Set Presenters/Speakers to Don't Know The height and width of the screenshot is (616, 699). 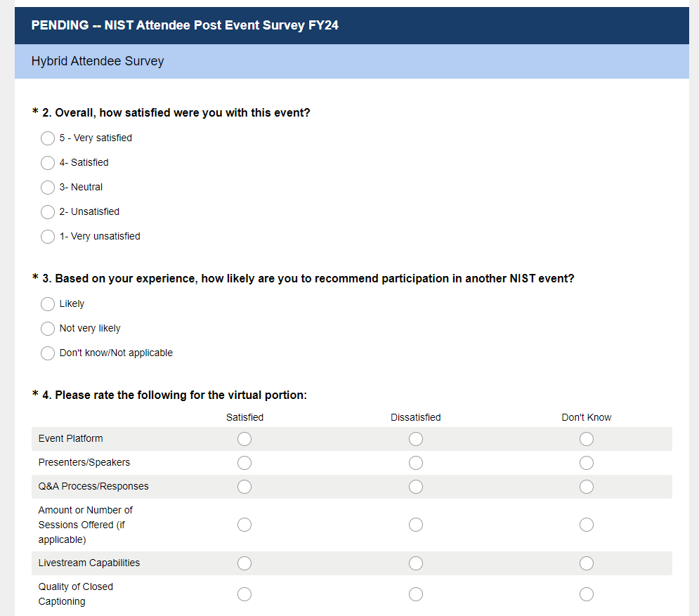[x=587, y=463]
